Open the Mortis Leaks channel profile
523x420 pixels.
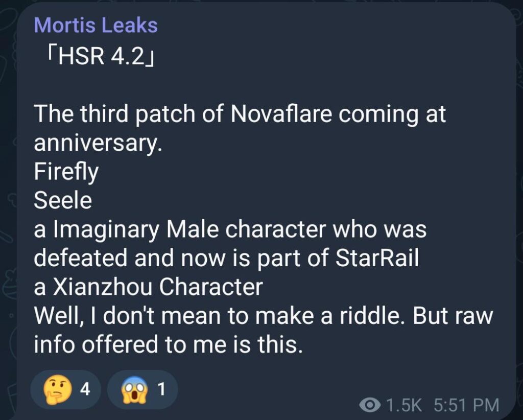pos(96,24)
